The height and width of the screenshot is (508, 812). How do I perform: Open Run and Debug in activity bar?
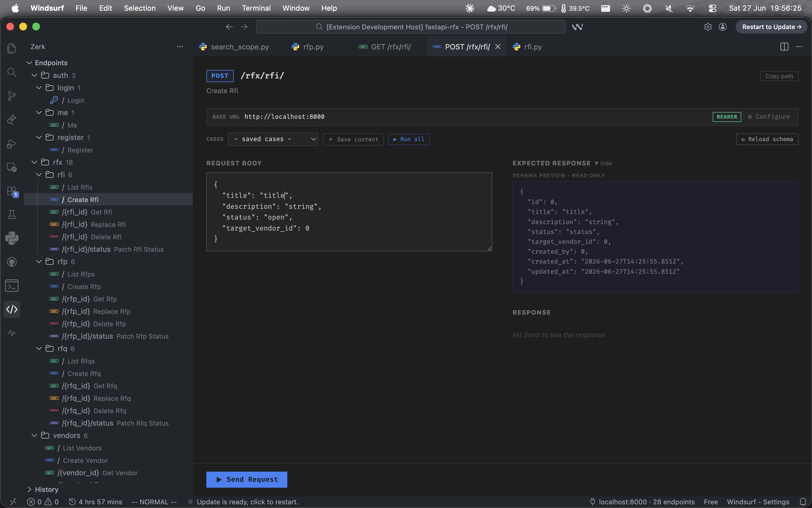(12, 144)
